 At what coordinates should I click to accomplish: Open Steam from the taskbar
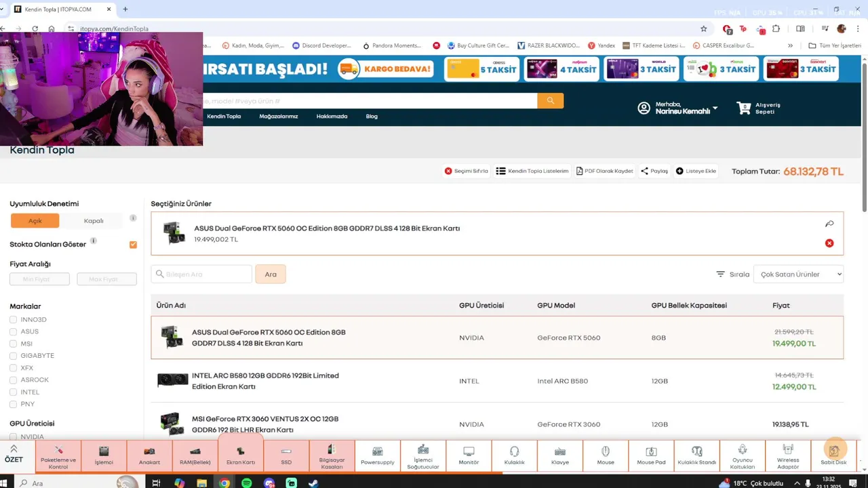point(313,483)
